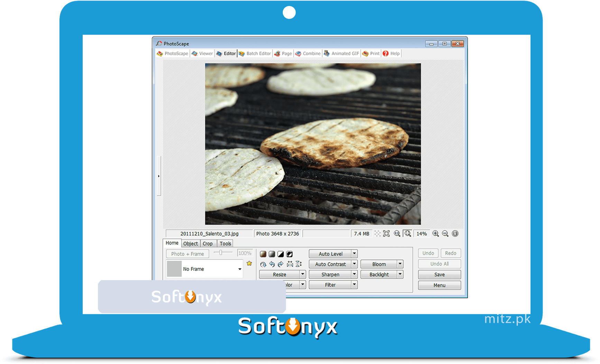The height and width of the screenshot is (364, 600).
Task: Switch to the Object tab
Action: click(191, 244)
